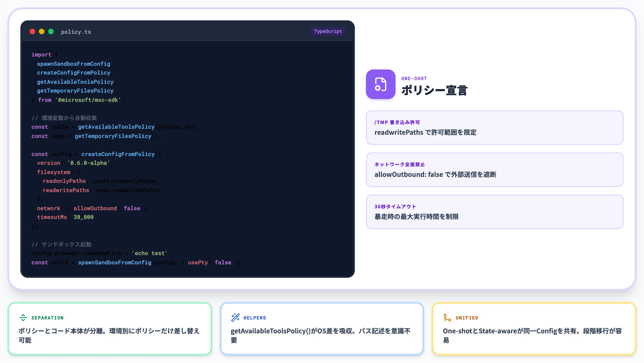Click the TypeScript language badge
Viewport: 644px width, 363px height.
pyautogui.click(x=328, y=31)
